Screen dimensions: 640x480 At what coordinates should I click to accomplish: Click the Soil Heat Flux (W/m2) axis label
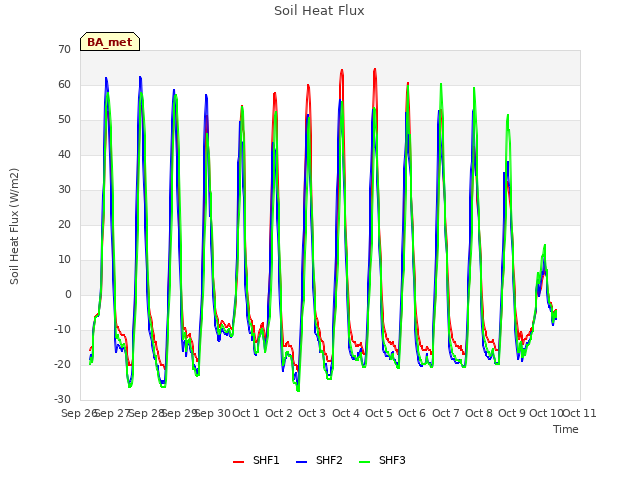14,226
